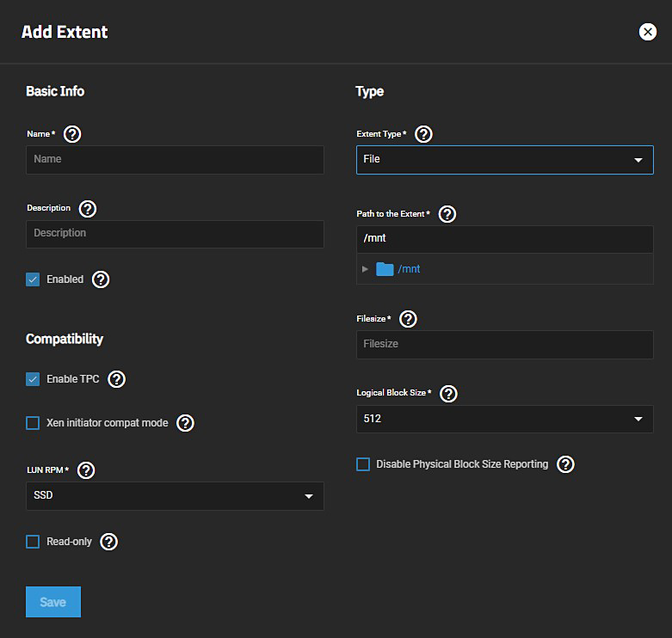
Task: View help for LUN RPM setting
Action: click(86, 470)
